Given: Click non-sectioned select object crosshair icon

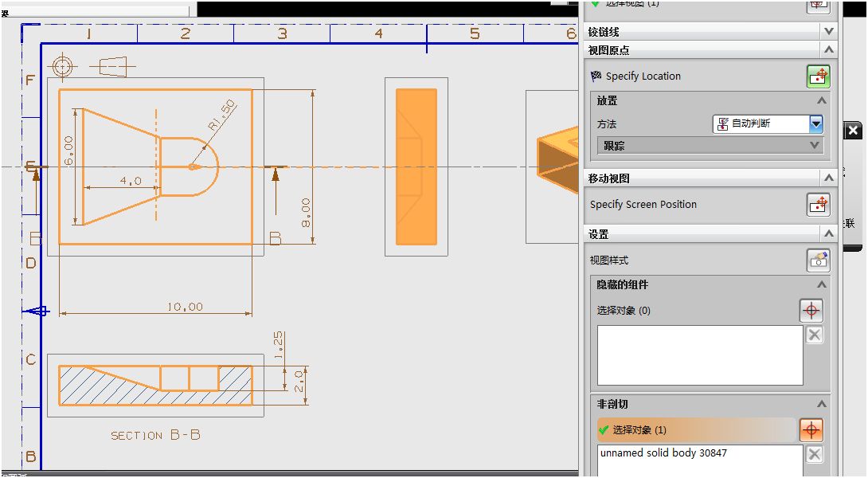Looking at the screenshot, I should (811, 430).
